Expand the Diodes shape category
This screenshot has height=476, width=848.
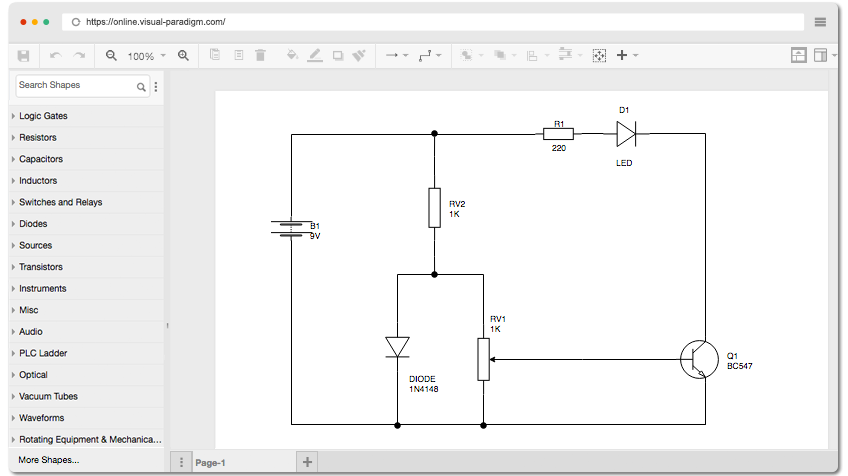pos(87,224)
